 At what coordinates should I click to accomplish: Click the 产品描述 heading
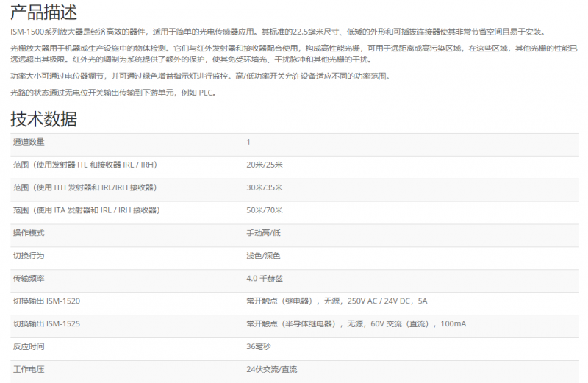(x=43, y=12)
